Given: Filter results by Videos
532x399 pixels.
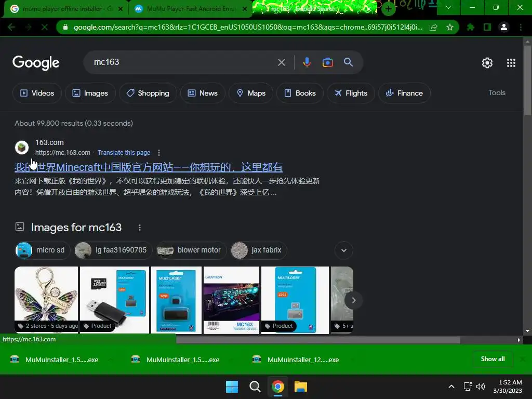Looking at the screenshot, I should (37, 93).
